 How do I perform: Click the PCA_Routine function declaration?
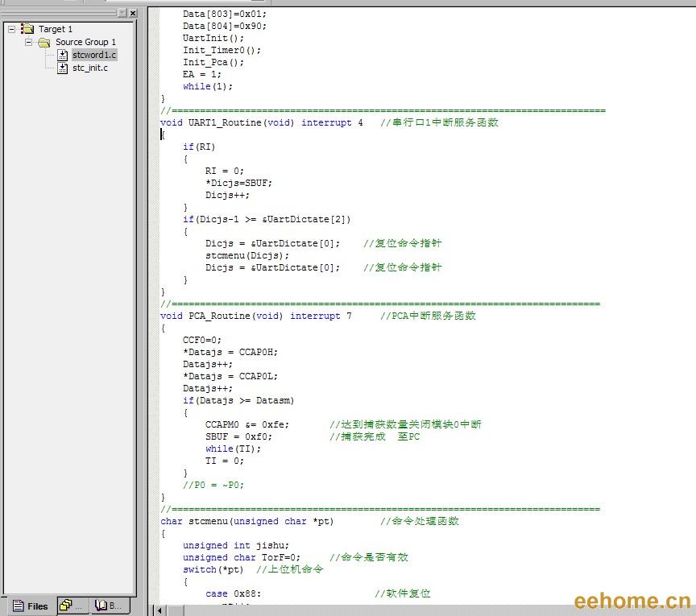coord(255,316)
